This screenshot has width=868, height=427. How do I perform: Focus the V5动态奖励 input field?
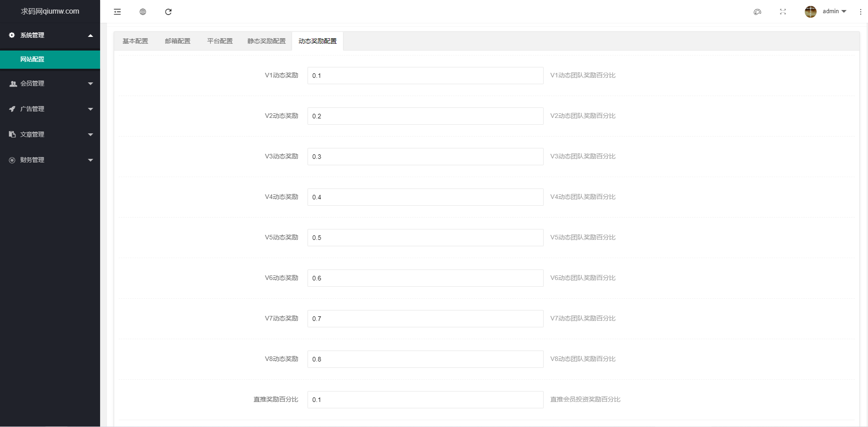[x=425, y=238]
